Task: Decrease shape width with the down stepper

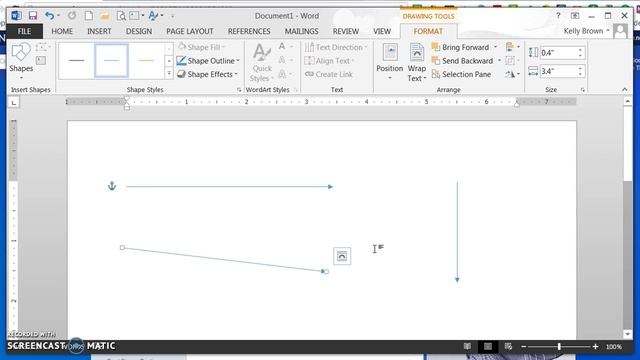Action: coord(580,74)
